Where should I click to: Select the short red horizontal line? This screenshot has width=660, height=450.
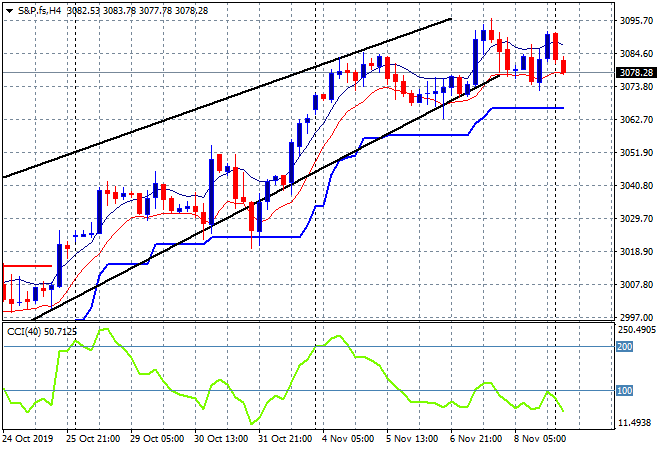click(x=27, y=266)
